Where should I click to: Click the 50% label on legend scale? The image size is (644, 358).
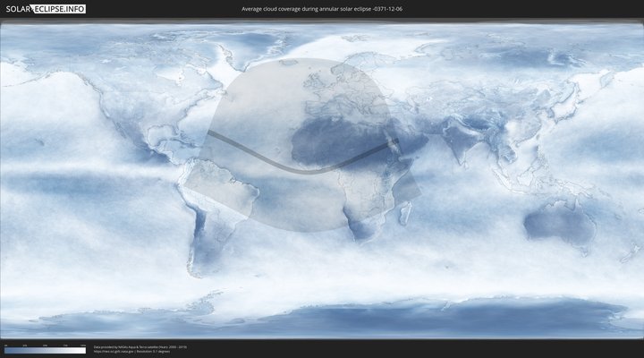pos(45,345)
